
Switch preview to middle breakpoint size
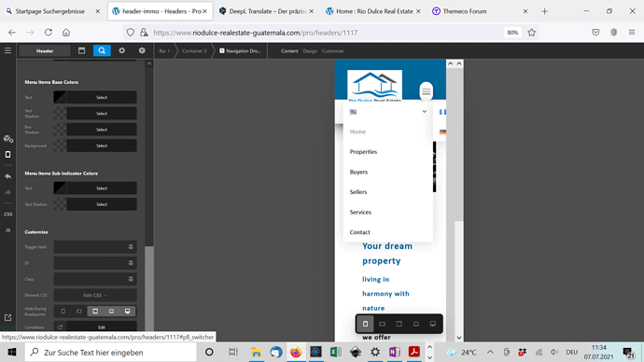399,324
